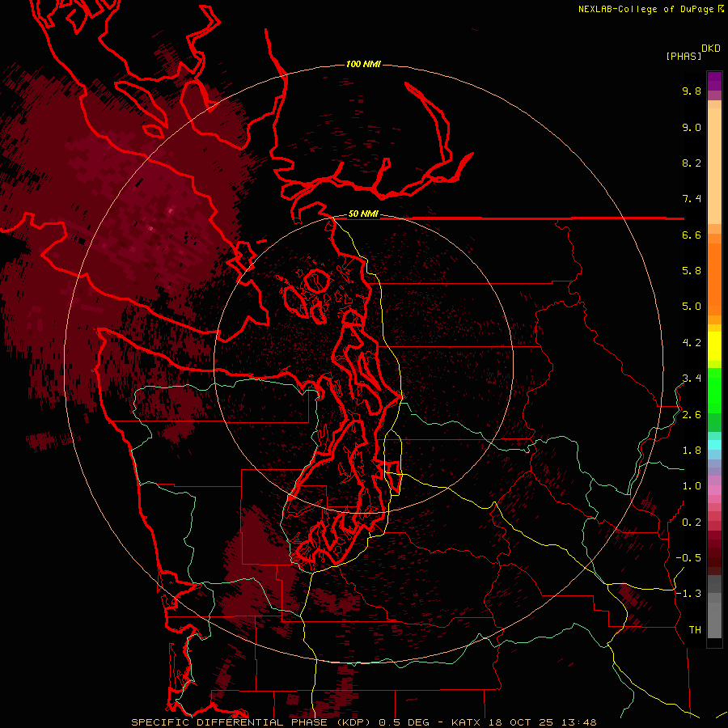Click the -1.3 legend value
This screenshot has height=728, width=728.
[x=688, y=594]
